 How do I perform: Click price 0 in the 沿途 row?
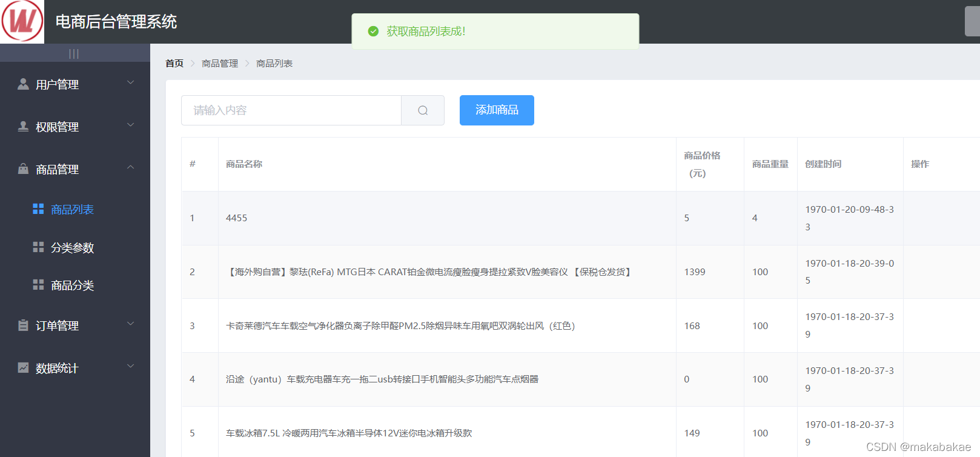pos(687,379)
